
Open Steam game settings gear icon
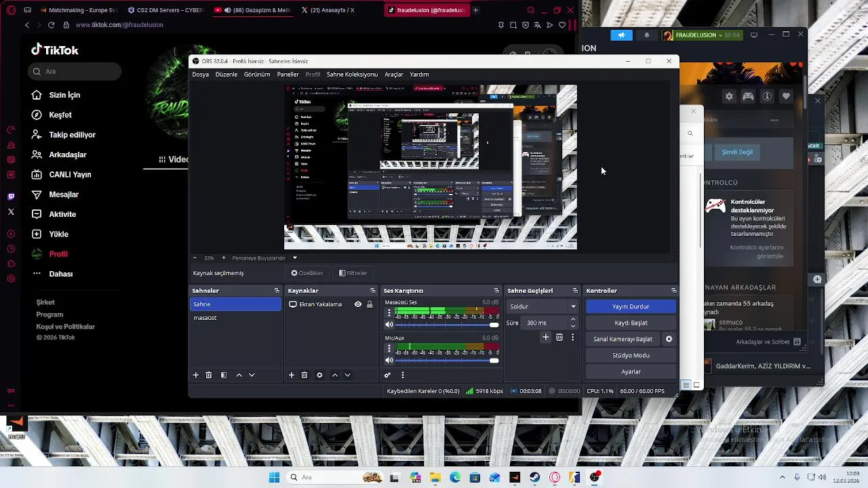click(x=729, y=96)
